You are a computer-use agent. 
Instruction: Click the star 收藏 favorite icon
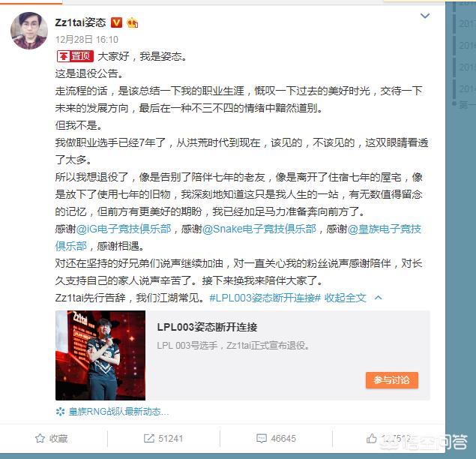coord(40,438)
